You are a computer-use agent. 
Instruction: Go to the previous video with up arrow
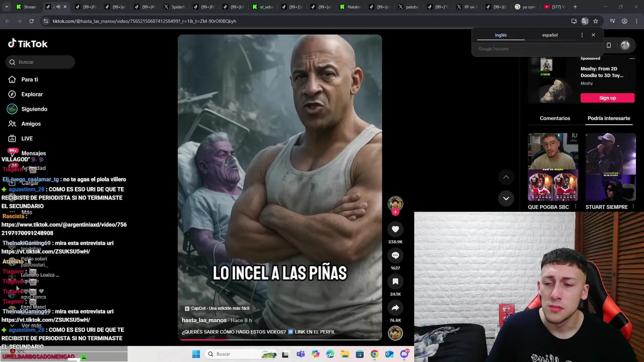click(506, 177)
